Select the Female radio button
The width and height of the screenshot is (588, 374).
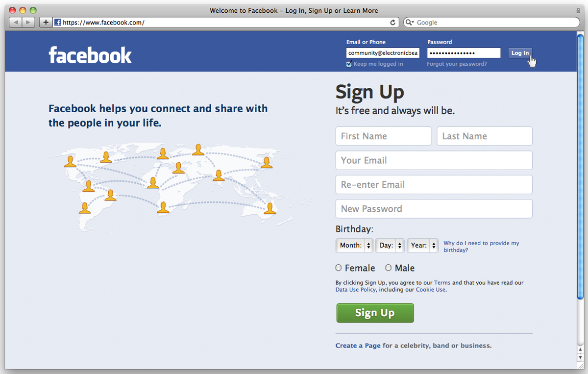[339, 268]
